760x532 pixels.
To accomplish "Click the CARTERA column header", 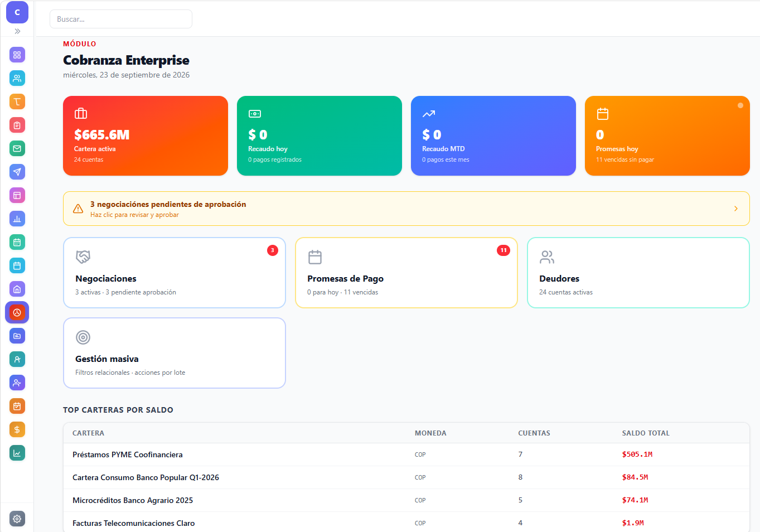I will (88, 433).
